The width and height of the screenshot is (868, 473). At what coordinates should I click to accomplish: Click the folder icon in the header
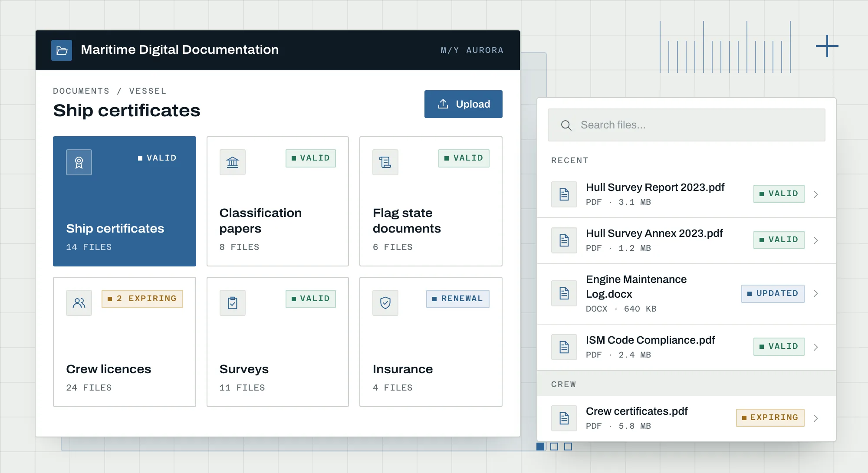(62, 50)
